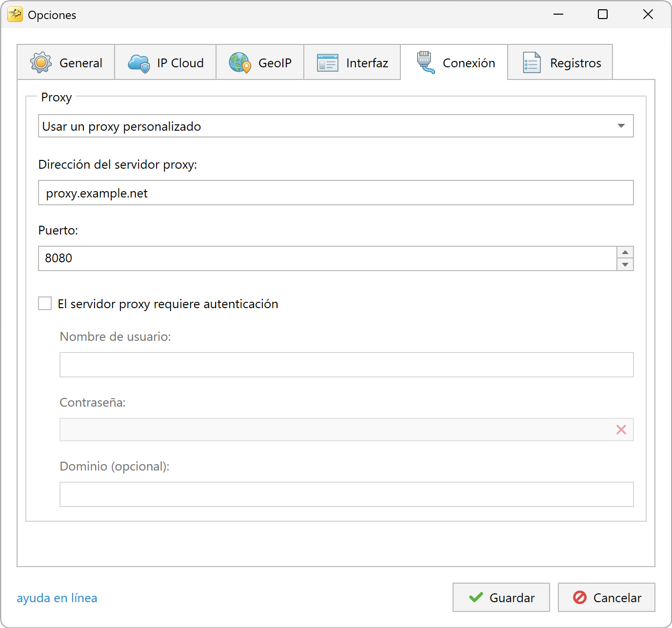Enable proxy authentication checkbox
Viewport: 672px width, 628px height.
45,303
